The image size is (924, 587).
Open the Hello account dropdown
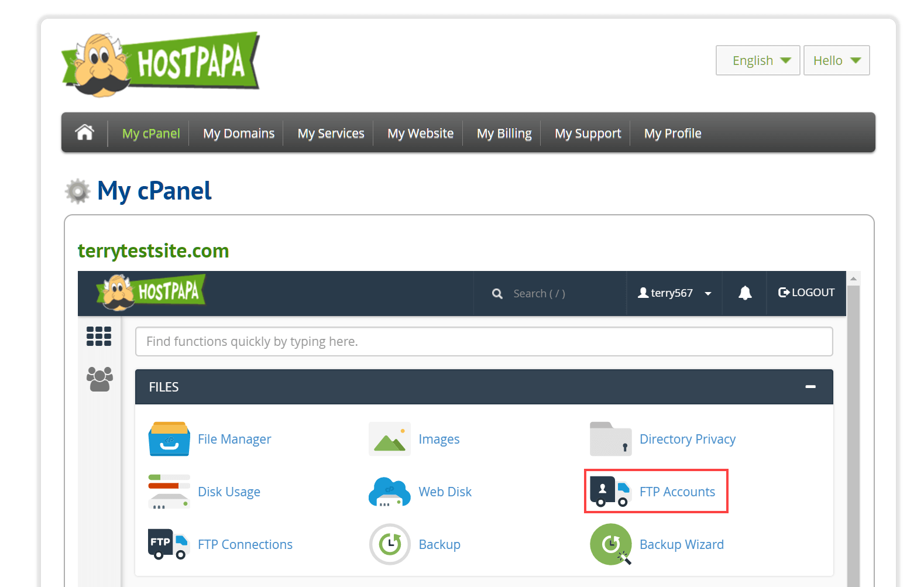837,60
